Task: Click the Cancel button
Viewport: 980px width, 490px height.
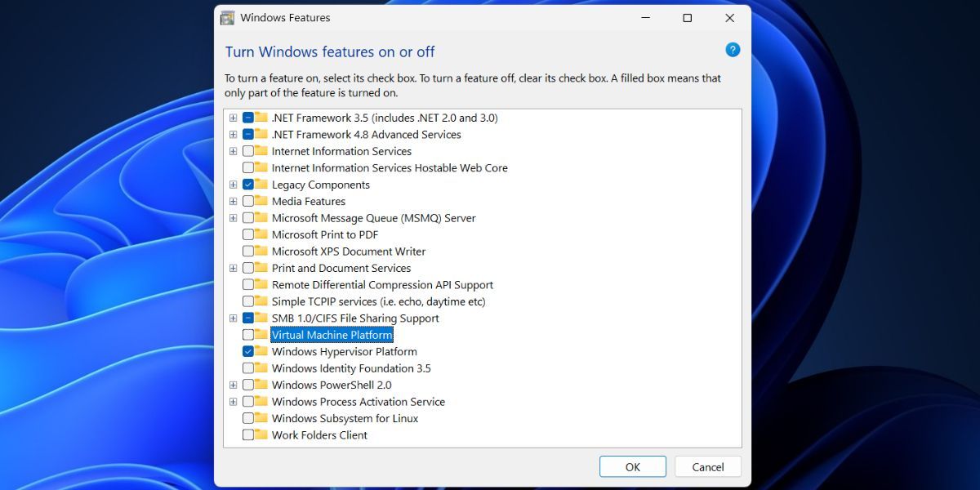Action: [x=707, y=466]
